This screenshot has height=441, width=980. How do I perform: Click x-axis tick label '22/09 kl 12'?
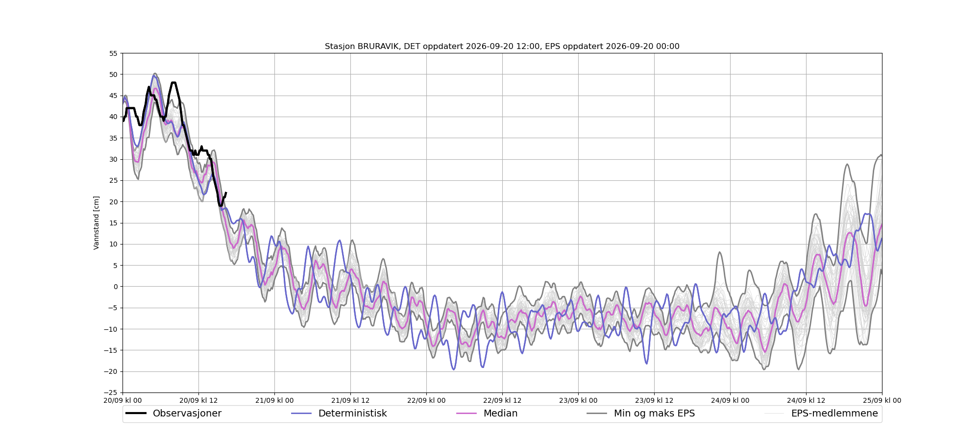(x=502, y=400)
